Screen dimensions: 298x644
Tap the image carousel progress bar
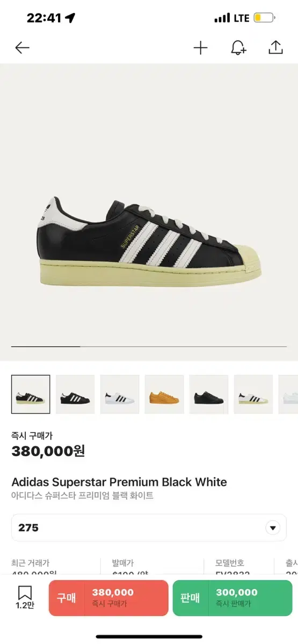pos(149,347)
